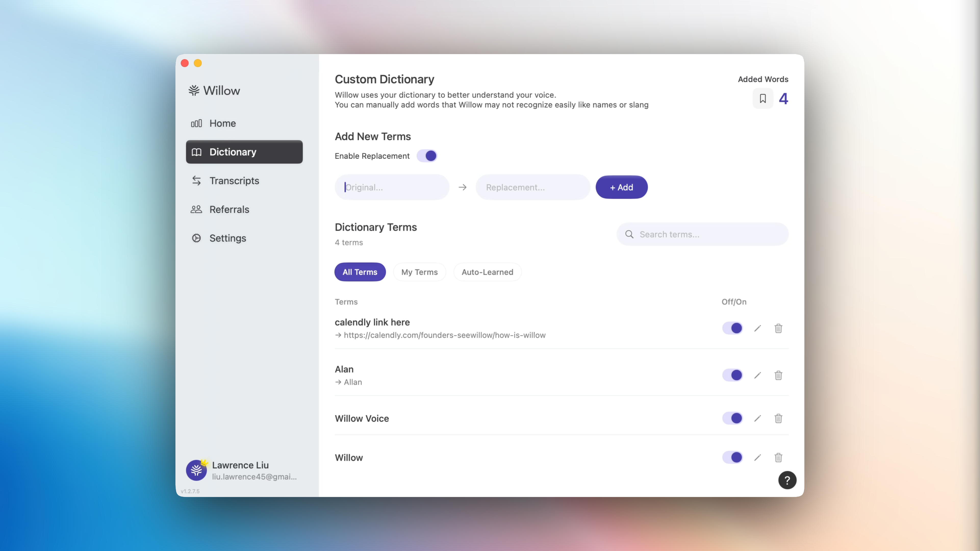Image resolution: width=980 pixels, height=551 pixels.
Task: Click the search magnifier icon
Action: point(630,234)
